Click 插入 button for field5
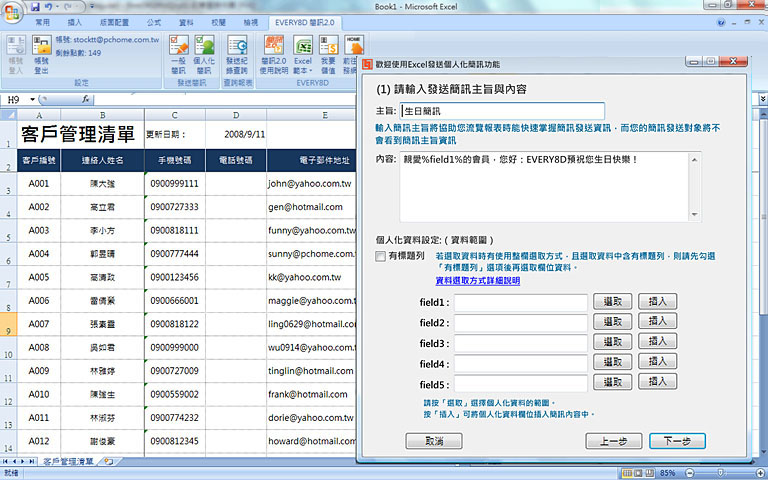768x480 pixels. [x=657, y=381]
